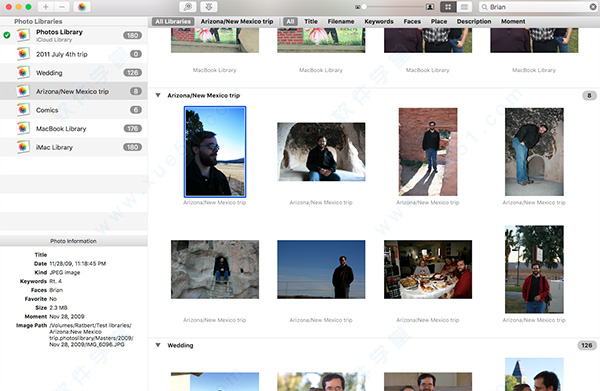Filter search by Title
The width and height of the screenshot is (600, 391).
coord(311,21)
